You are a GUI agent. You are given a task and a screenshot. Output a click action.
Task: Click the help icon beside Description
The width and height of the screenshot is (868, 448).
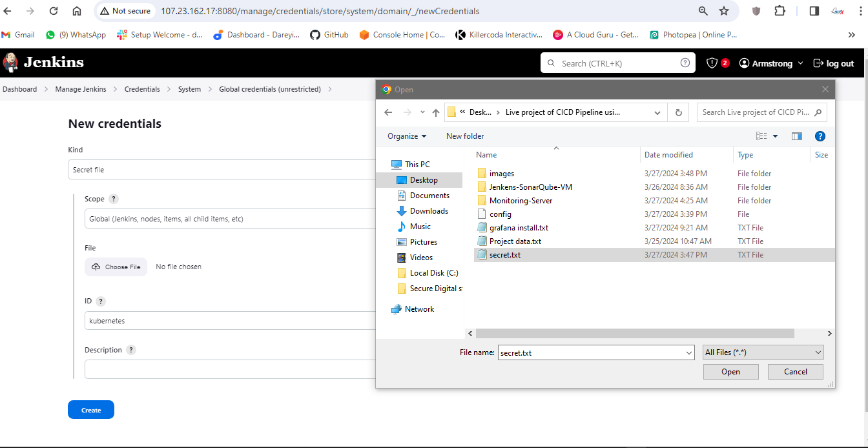[131, 350]
